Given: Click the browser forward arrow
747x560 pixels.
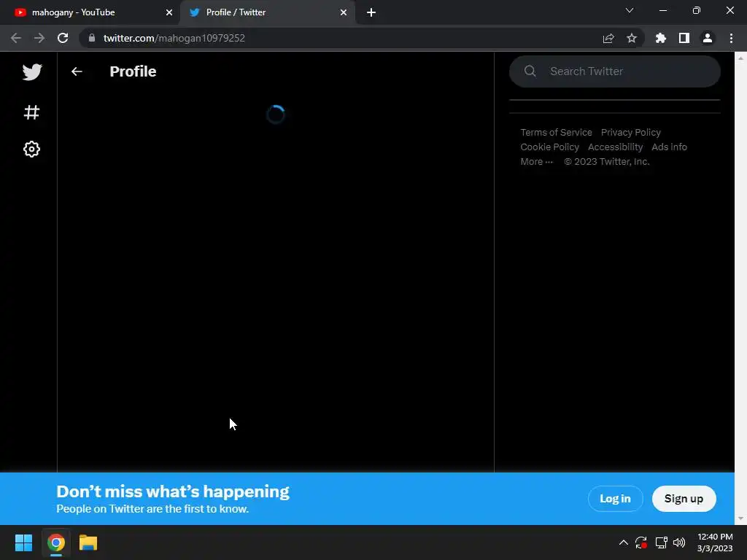Looking at the screenshot, I should pyautogui.click(x=39, y=38).
